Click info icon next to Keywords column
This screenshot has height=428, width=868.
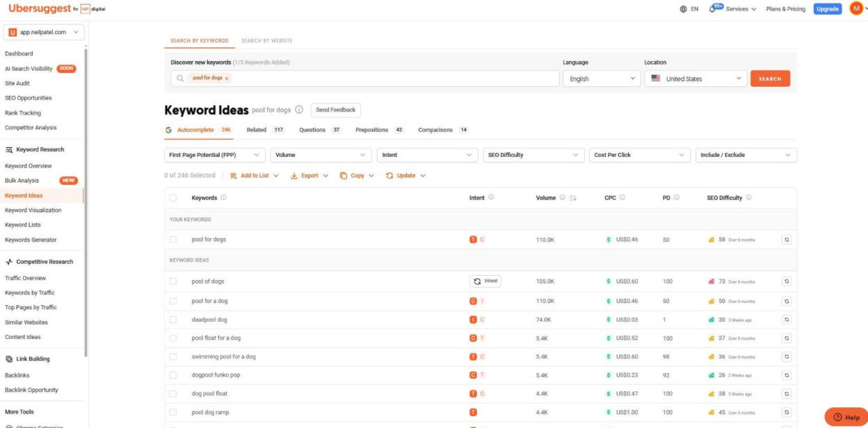click(223, 197)
